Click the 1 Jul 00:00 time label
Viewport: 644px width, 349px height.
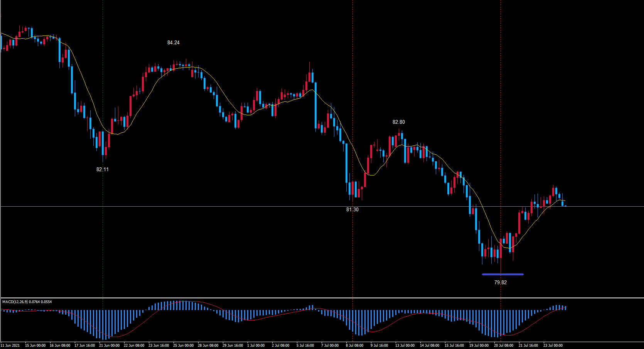256,346
